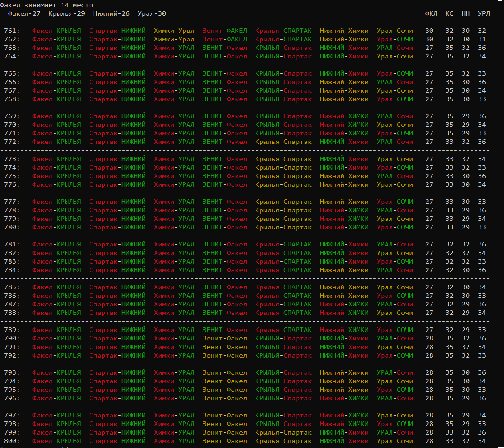Click 'Спартак-НИЖНИЙ' in row 782
The image size is (504, 448).
coord(117,253)
